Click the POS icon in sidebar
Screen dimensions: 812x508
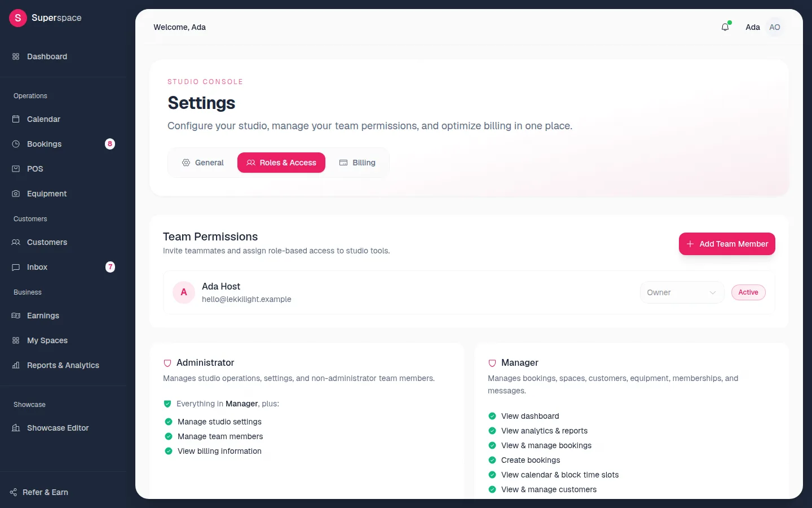tap(16, 169)
